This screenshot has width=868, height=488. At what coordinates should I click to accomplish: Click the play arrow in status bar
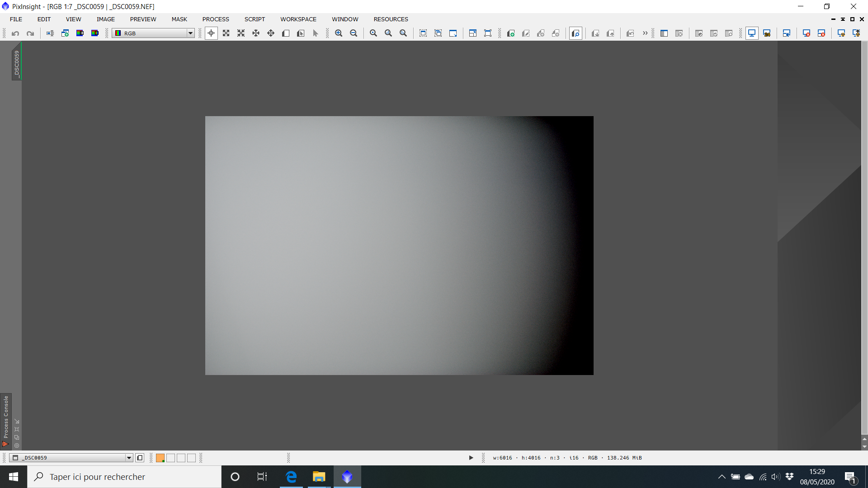click(x=471, y=458)
